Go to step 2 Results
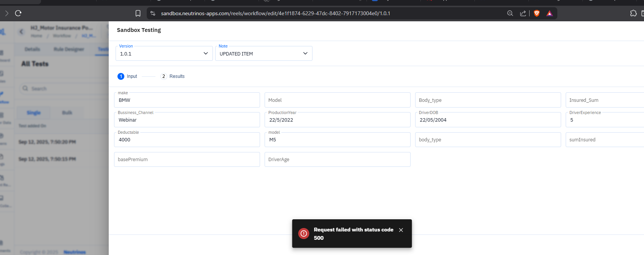This screenshot has height=255, width=644. pos(173,76)
